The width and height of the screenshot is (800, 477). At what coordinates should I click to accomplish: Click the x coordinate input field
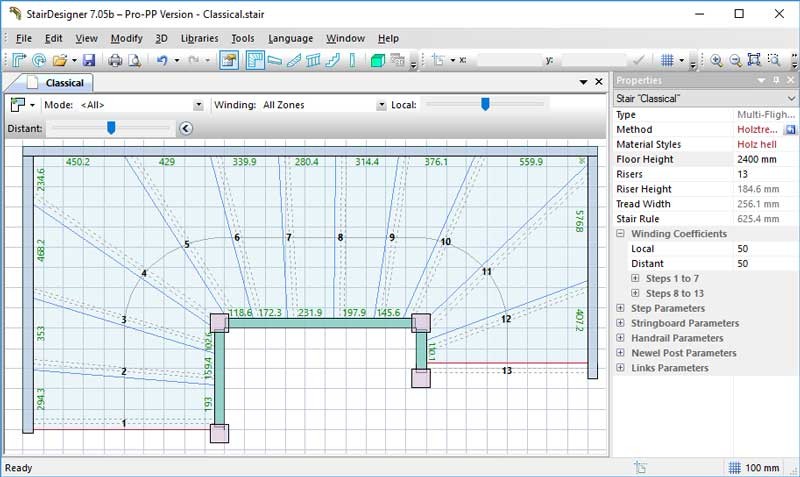[509, 60]
